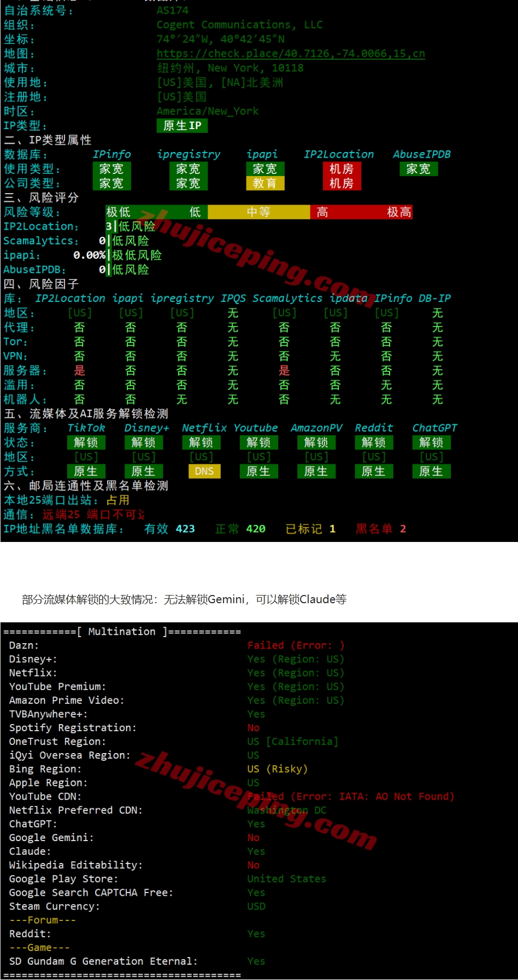Click the "SD Gundam G Generation Eternal:" label
Image resolution: width=518 pixels, height=980 pixels.
coord(103,961)
